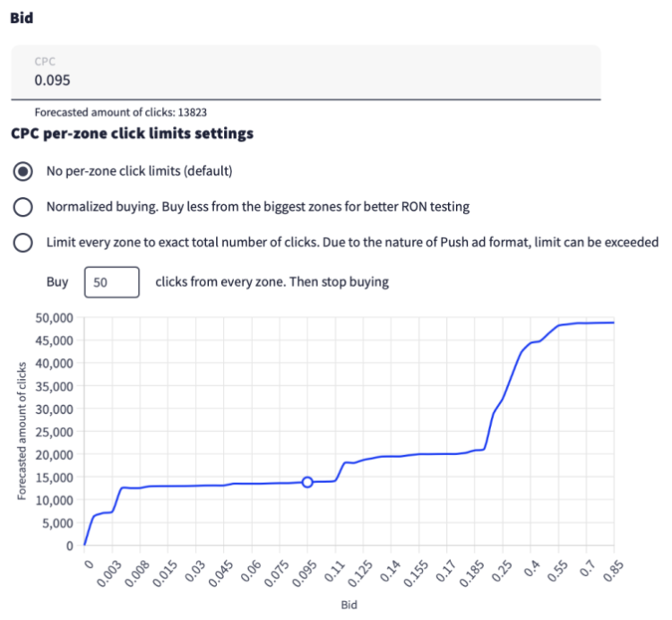The height and width of the screenshot is (620, 672).
Task: Click the 'CPC per-zone click limits settings' heading
Action: [132, 133]
